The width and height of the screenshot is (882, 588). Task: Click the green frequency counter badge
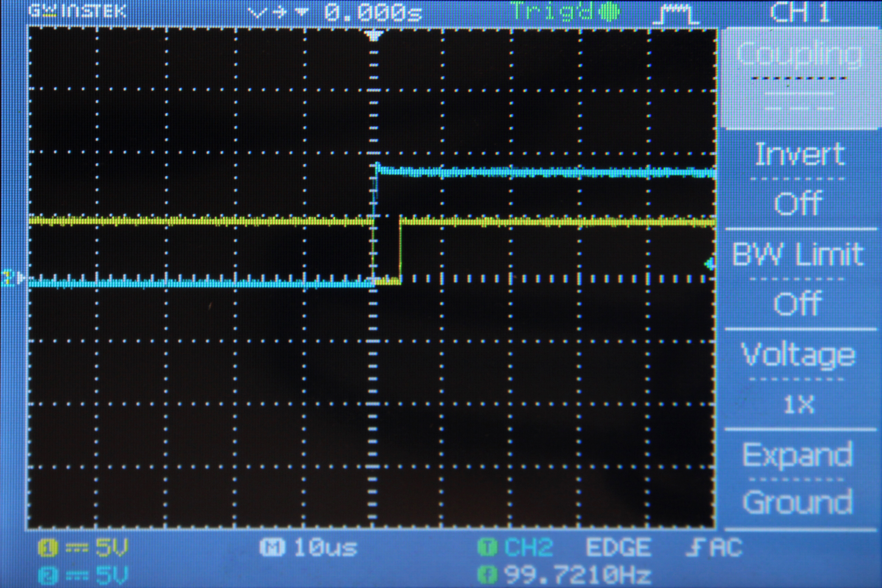[x=488, y=575]
